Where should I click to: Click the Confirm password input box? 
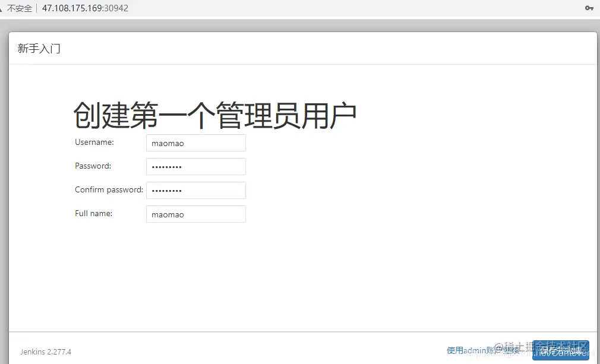point(195,190)
